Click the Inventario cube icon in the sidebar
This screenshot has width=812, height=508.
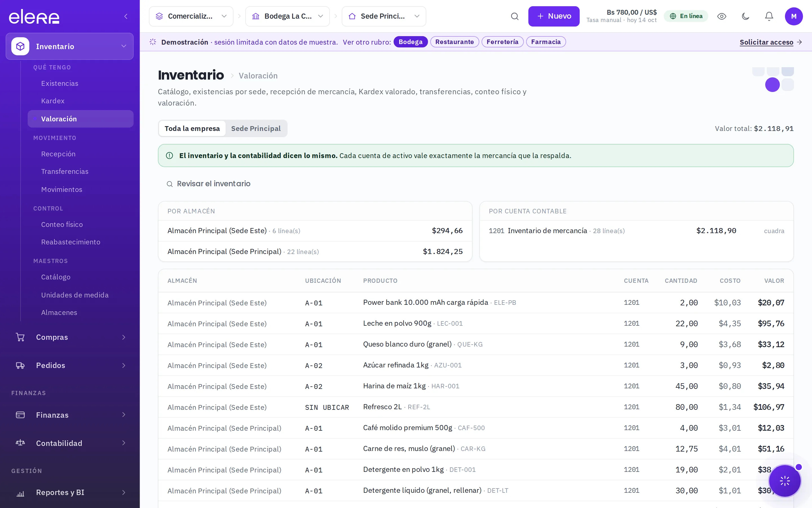pos(20,46)
